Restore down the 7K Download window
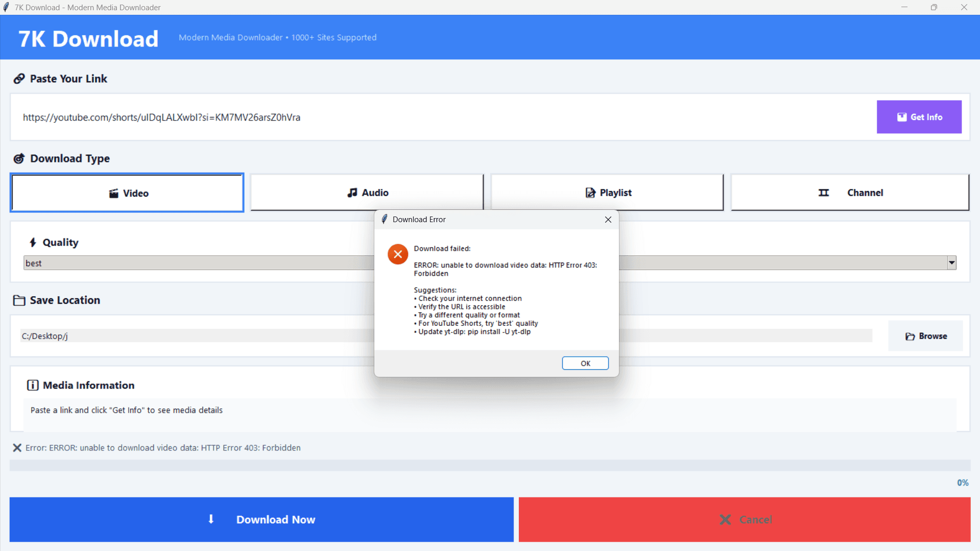The width and height of the screenshot is (980, 551). 934,7
